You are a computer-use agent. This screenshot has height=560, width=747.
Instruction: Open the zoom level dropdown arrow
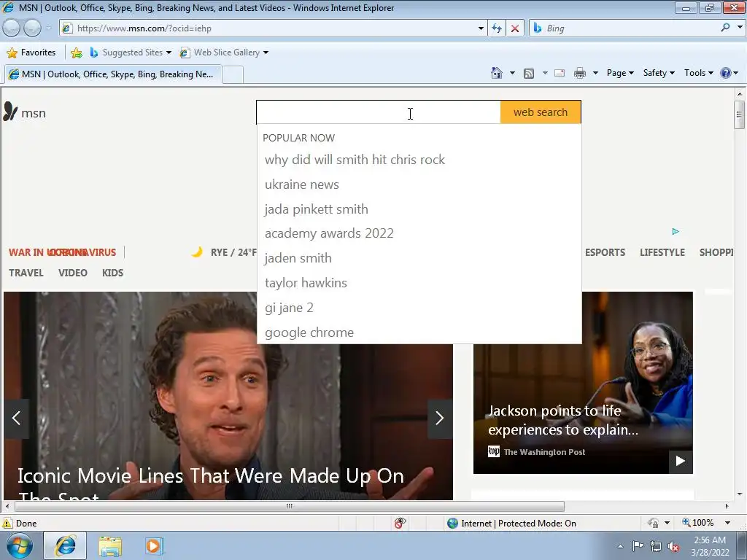(727, 523)
